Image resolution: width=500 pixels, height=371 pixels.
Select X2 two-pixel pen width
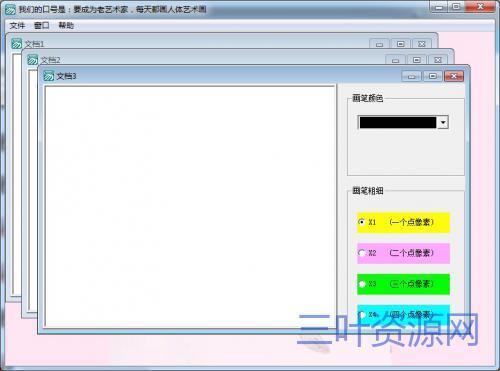click(403, 253)
